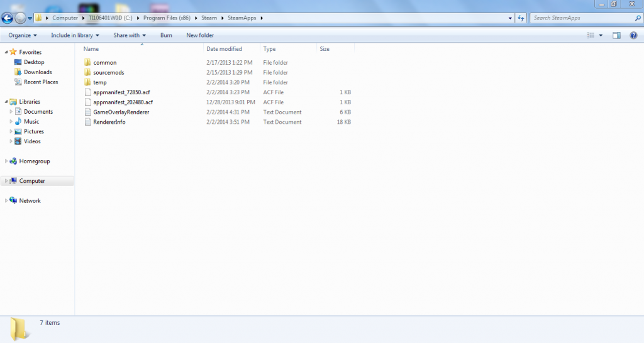The height and width of the screenshot is (343, 644).
Task: Collapse the Libraries tree section
Action: click(x=6, y=102)
